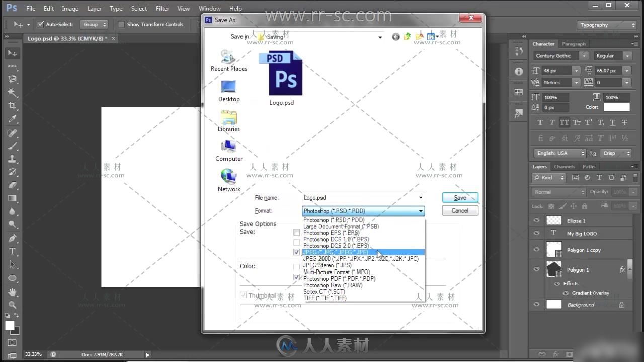Select the Clone Stamp tool
This screenshot has width=644, height=362.
tap(12, 159)
